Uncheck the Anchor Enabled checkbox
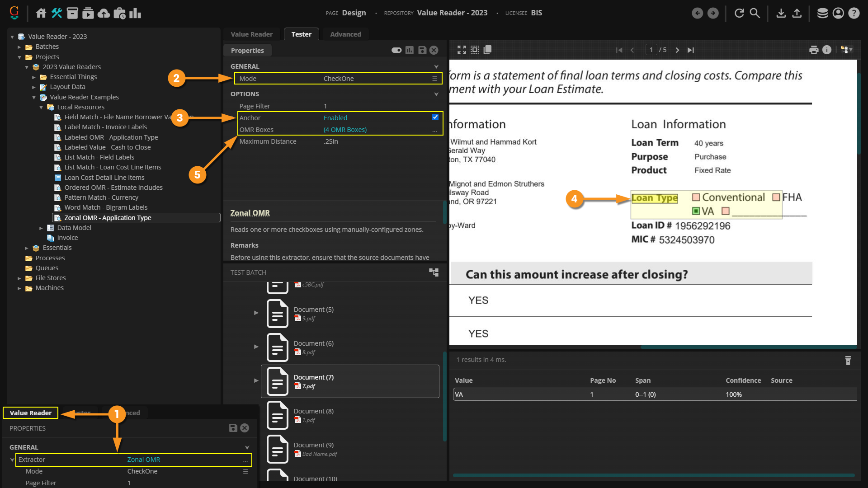Screen dimensions: 868x488 point(435,117)
